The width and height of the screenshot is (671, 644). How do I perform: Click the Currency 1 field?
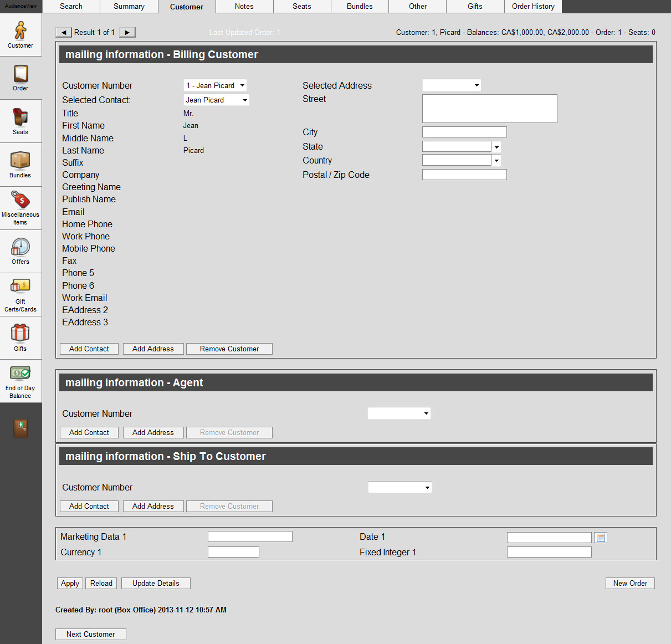(x=233, y=552)
